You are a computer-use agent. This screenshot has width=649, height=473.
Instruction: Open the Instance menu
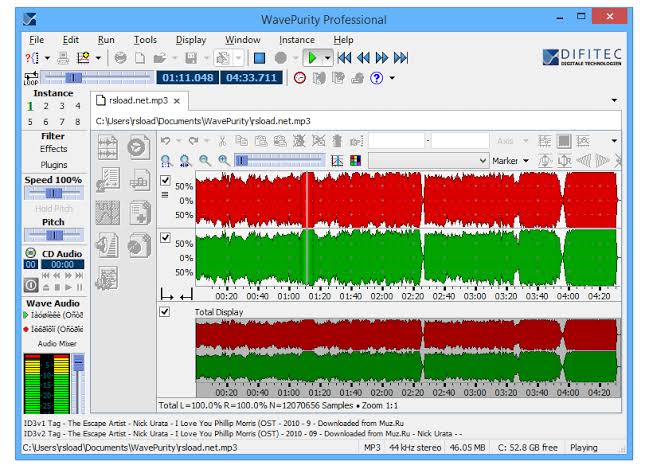pos(297,40)
